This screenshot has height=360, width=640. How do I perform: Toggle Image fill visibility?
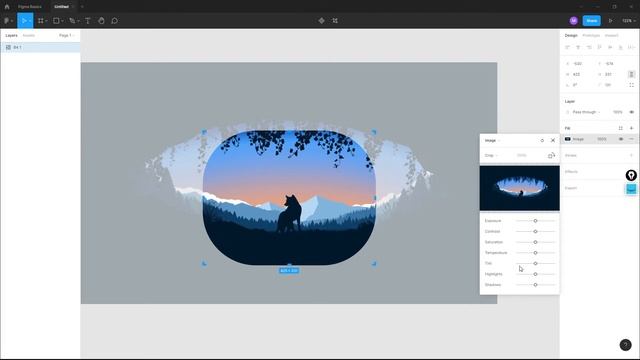coord(621,139)
